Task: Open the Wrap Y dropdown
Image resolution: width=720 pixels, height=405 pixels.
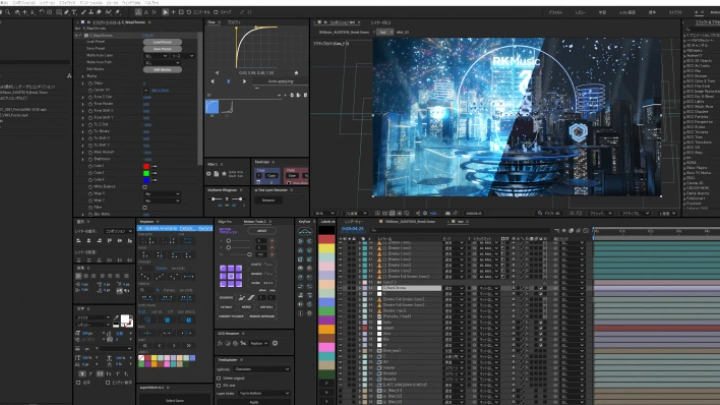Action: click(x=162, y=201)
